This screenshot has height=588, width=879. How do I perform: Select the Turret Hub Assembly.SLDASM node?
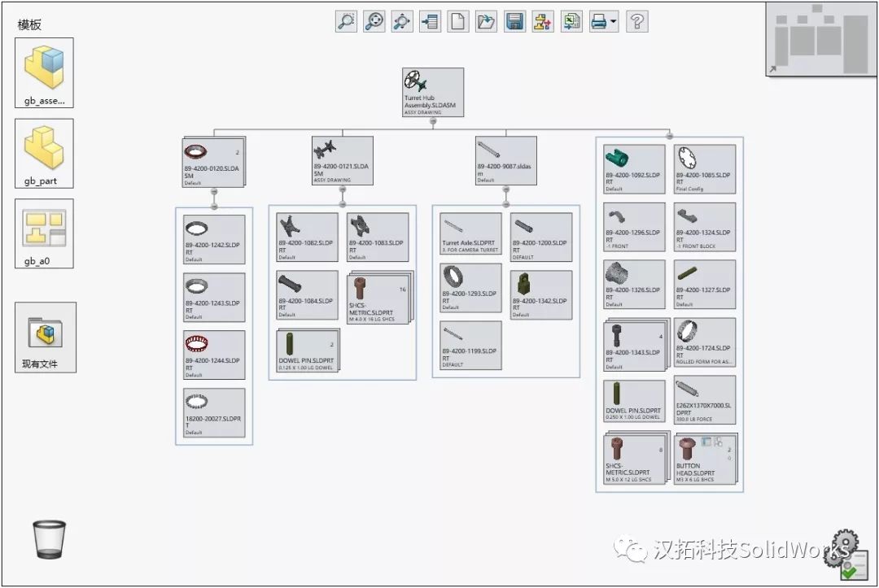433,93
